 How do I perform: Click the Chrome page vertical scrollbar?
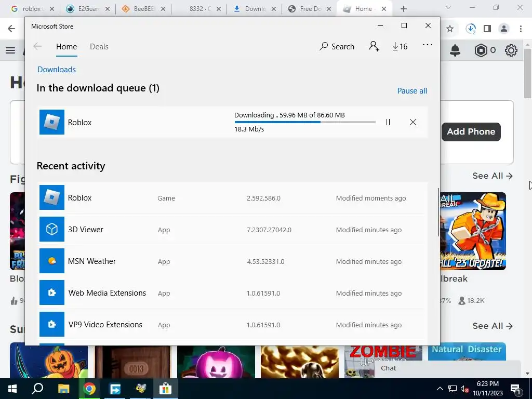click(x=527, y=73)
